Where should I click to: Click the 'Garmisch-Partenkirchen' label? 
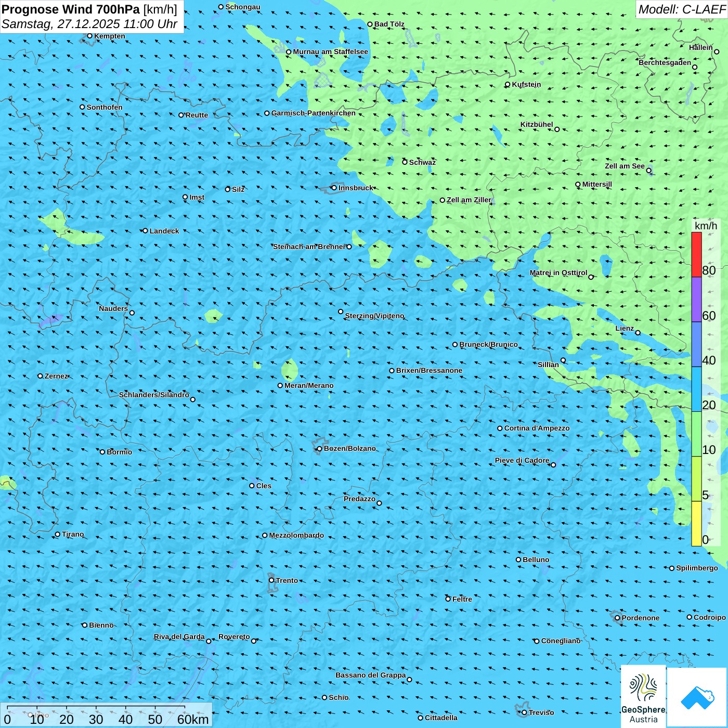[x=314, y=113]
